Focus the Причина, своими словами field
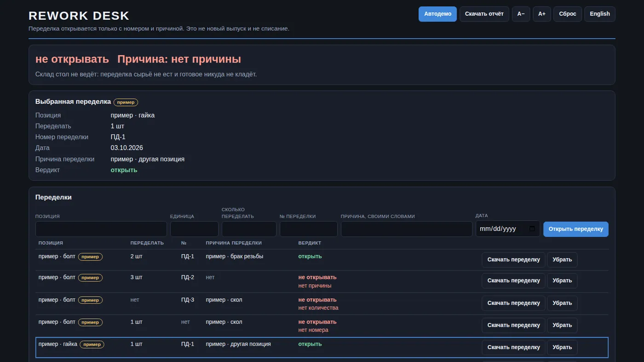 pyautogui.click(x=407, y=229)
